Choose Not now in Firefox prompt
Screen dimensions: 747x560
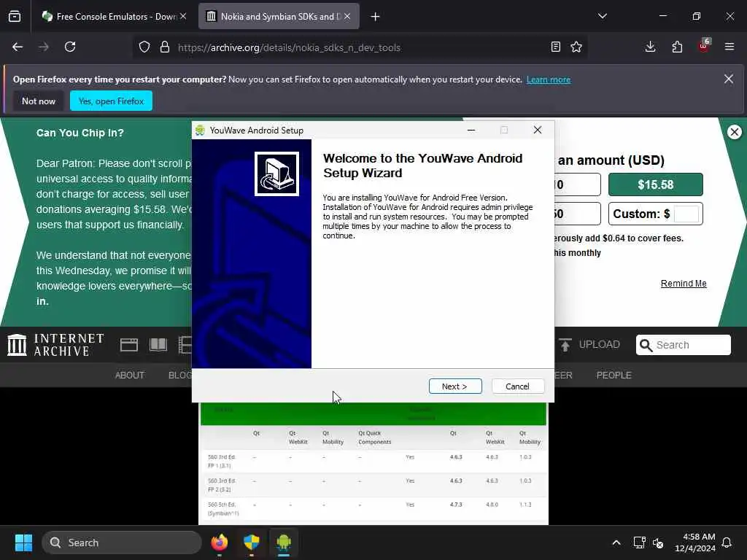(39, 101)
